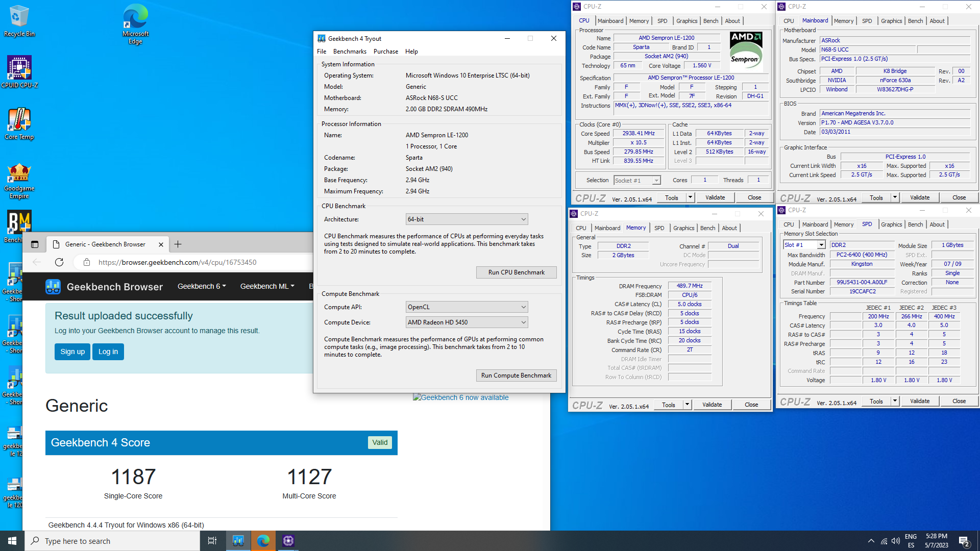Expand the Compute Device dropdown

[467, 322]
